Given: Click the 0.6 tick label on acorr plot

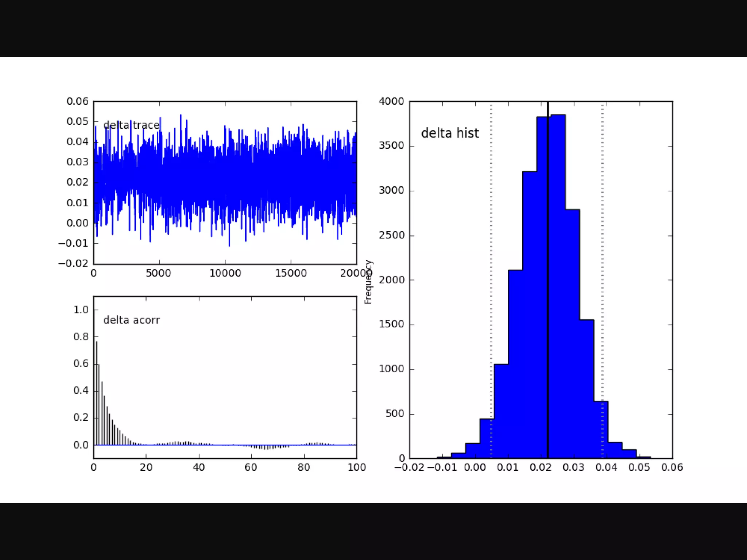Looking at the screenshot, I should (x=81, y=363).
